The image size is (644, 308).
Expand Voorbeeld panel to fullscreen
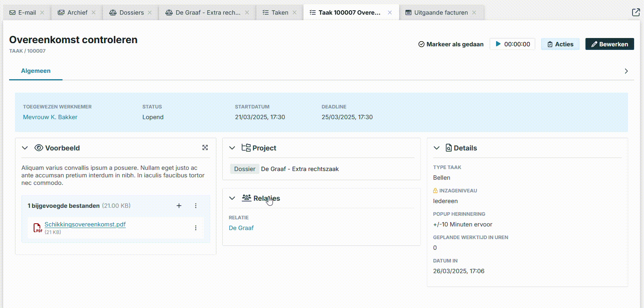click(205, 148)
